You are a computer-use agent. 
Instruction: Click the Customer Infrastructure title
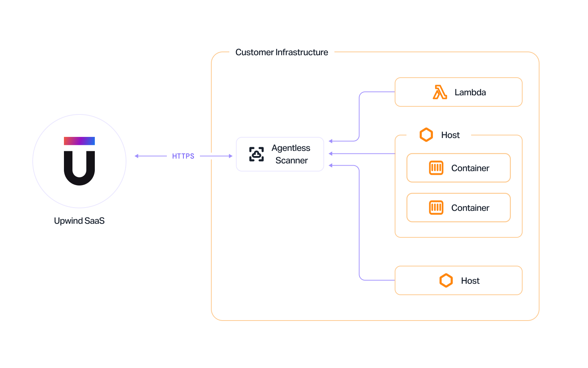(x=282, y=52)
